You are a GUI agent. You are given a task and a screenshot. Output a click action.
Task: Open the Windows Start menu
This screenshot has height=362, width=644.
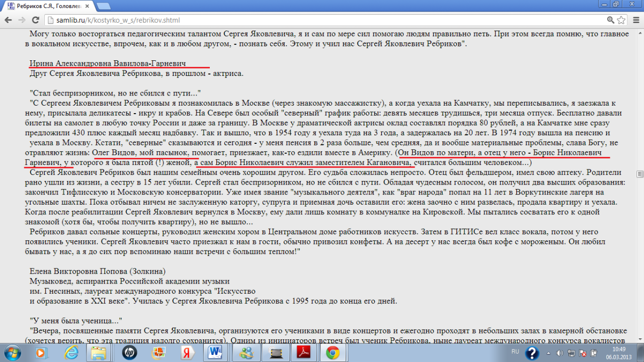[x=12, y=353]
